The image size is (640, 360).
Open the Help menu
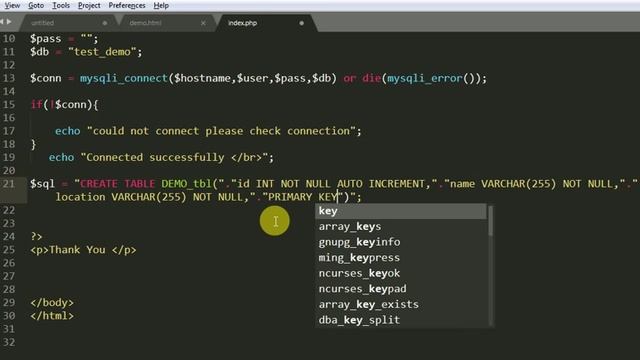(161, 5)
